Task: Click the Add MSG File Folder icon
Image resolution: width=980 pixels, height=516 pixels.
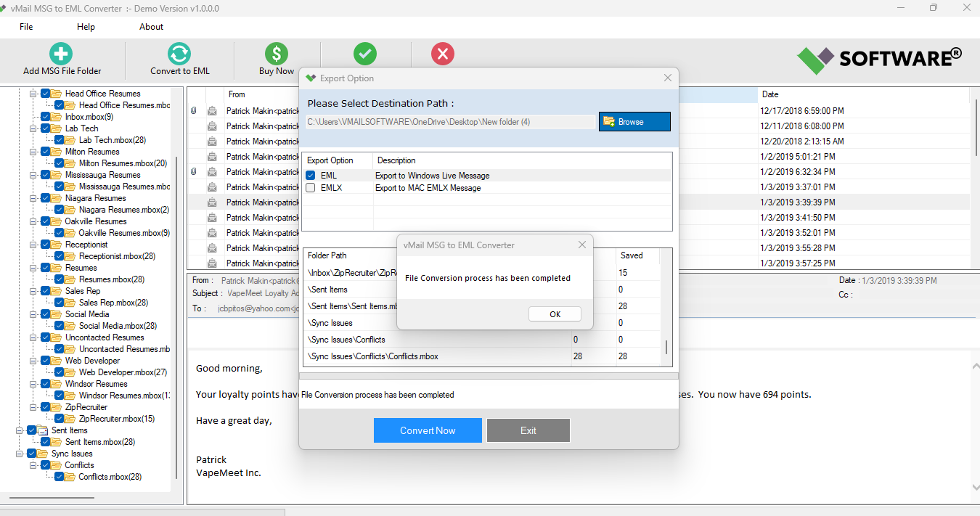Action: point(60,54)
